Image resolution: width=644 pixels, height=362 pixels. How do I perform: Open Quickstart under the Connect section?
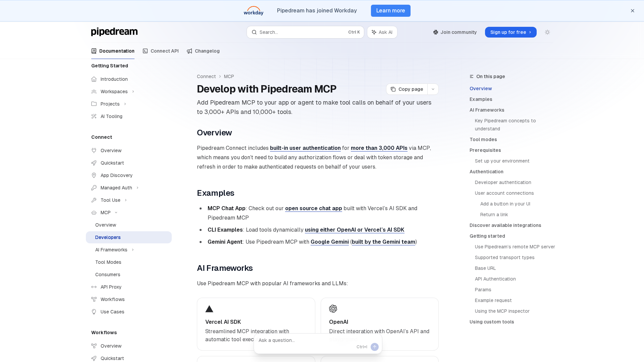coord(112,163)
